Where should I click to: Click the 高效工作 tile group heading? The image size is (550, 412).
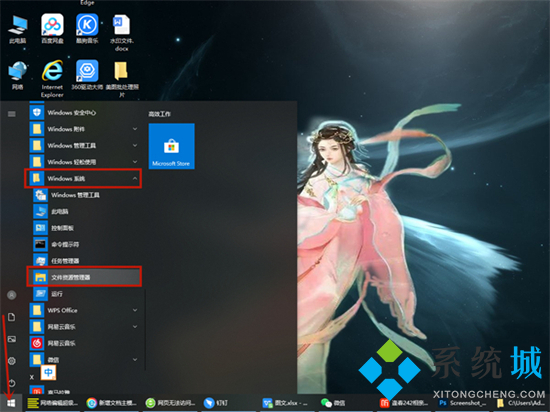tap(160, 114)
